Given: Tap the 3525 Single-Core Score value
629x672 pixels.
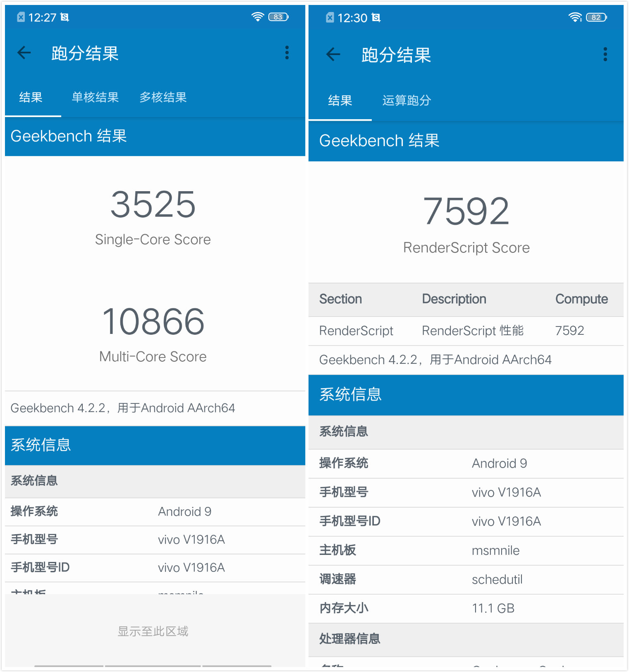Looking at the screenshot, I should [153, 204].
